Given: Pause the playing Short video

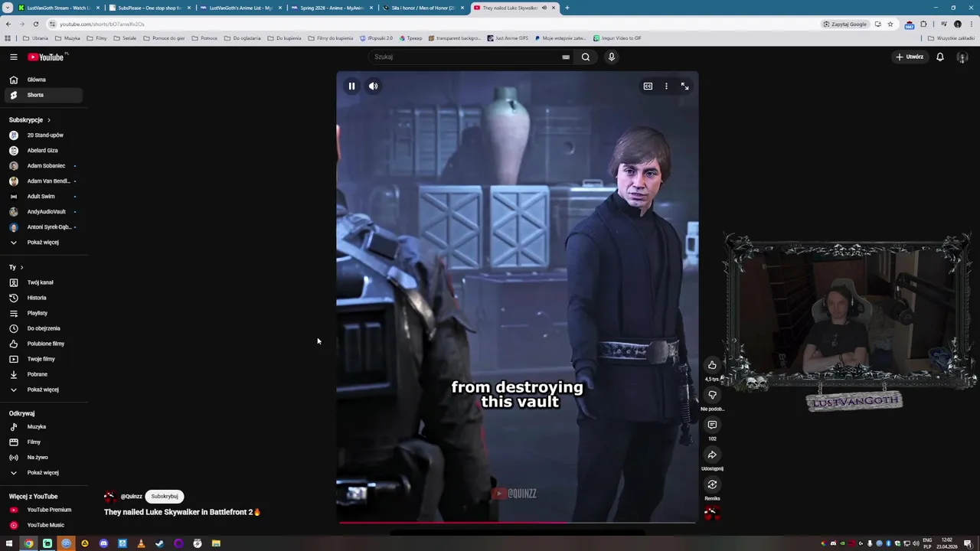Looking at the screenshot, I should (x=351, y=86).
